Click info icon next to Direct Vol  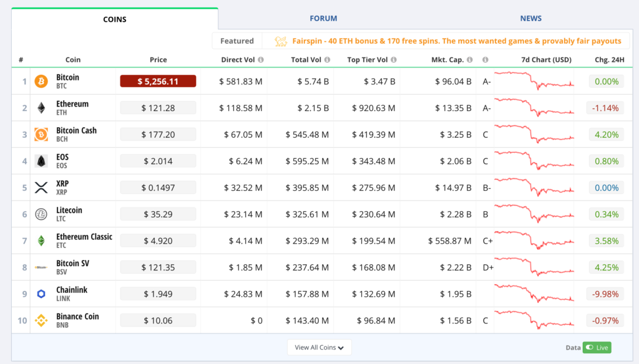coord(261,60)
